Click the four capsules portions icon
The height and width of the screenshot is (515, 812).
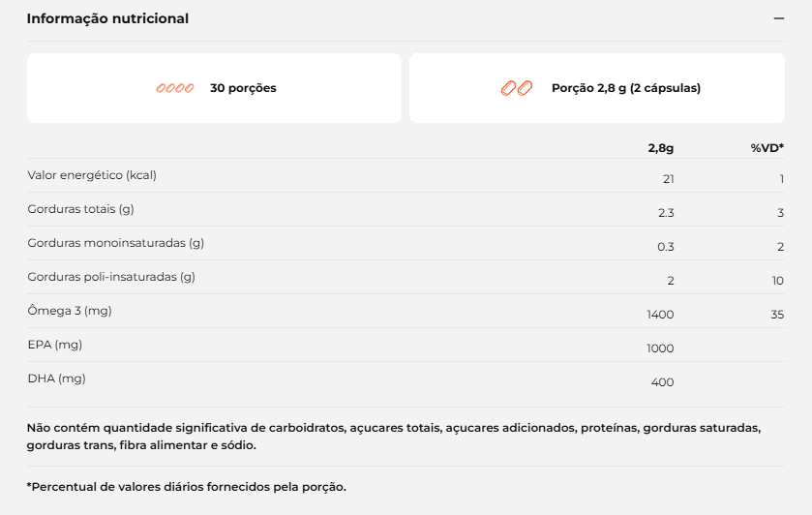(175, 88)
